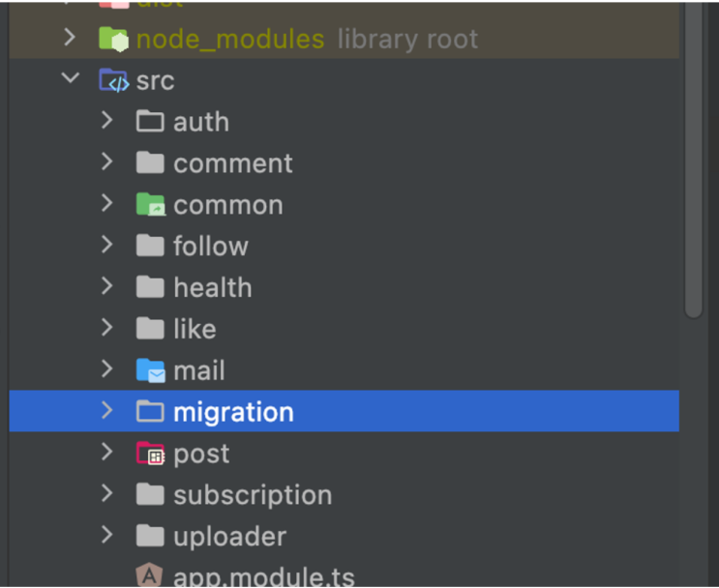Image resolution: width=719 pixels, height=588 pixels.
Task: Expand the selected migration folder chevron
Action: 106,410
